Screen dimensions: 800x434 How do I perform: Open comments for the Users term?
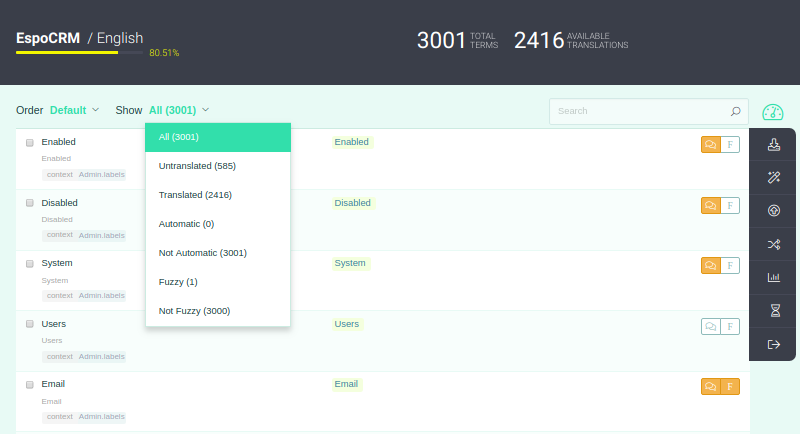click(711, 326)
